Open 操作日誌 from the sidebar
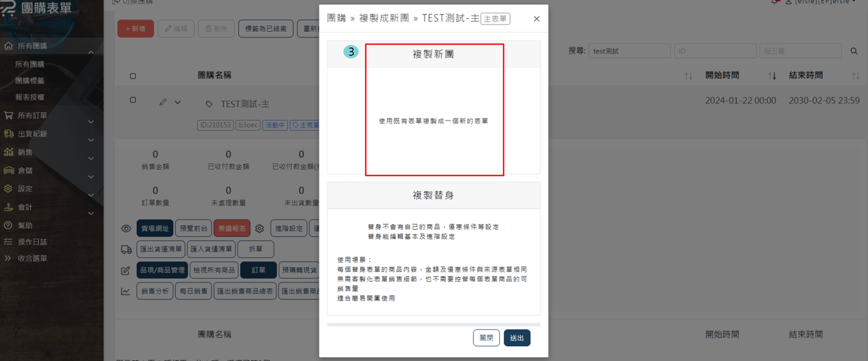Image resolution: width=868 pixels, height=361 pixels. pyautogui.click(x=33, y=242)
